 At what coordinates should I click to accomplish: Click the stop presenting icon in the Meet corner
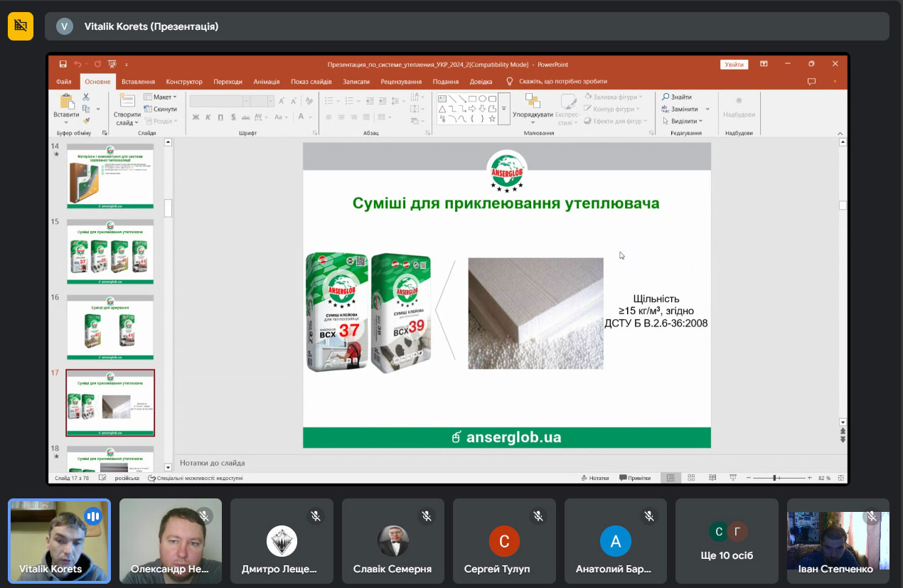click(21, 26)
